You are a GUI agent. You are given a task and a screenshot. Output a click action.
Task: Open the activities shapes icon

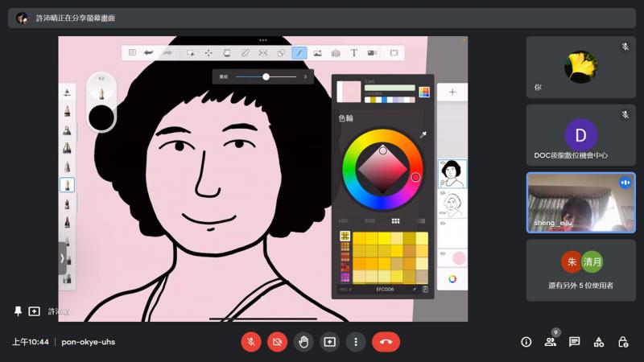pos(599,342)
